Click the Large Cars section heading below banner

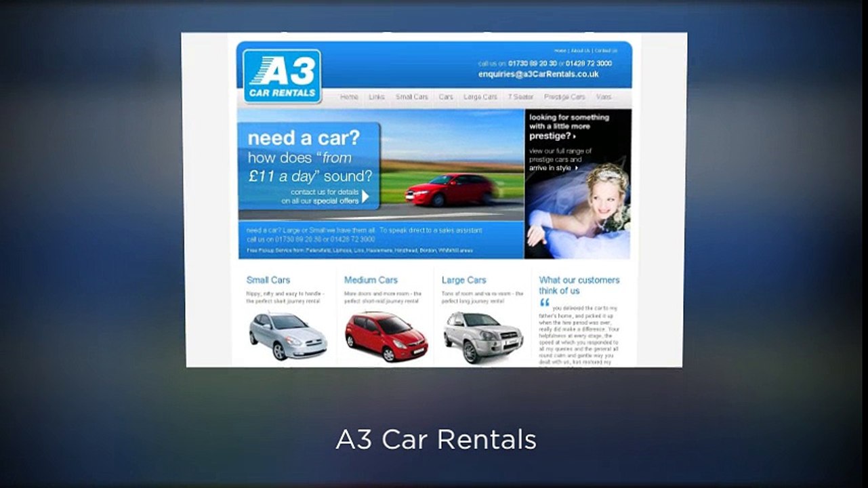[x=464, y=280]
